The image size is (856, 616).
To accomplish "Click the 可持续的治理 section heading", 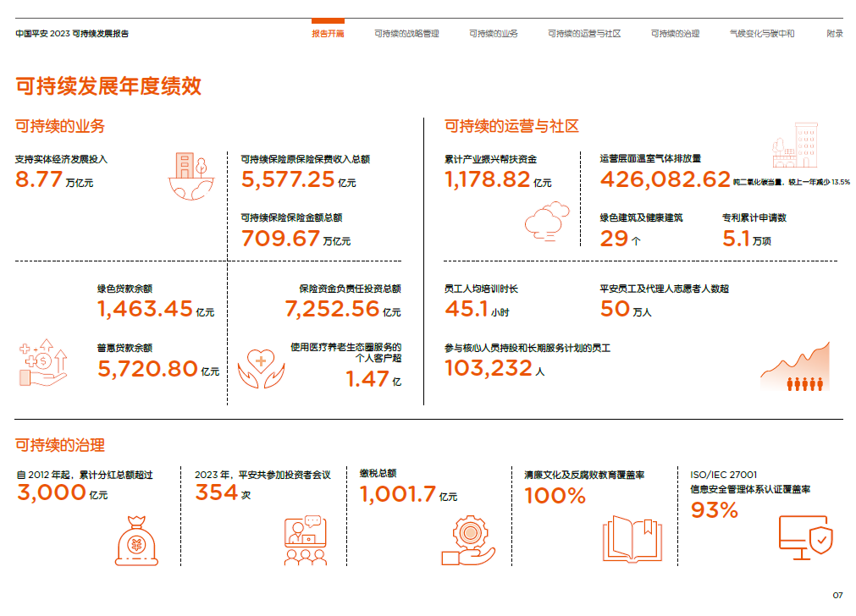I will [x=60, y=445].
